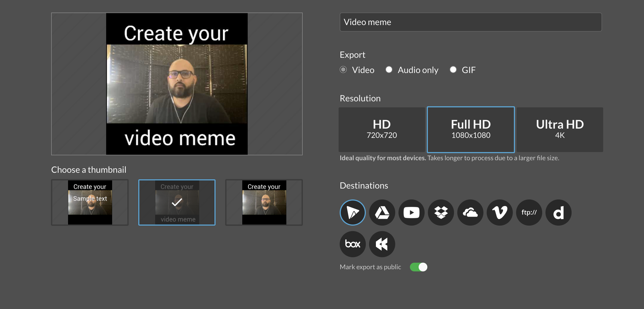
Task: Click the large video meme preview
Action: 177,84
